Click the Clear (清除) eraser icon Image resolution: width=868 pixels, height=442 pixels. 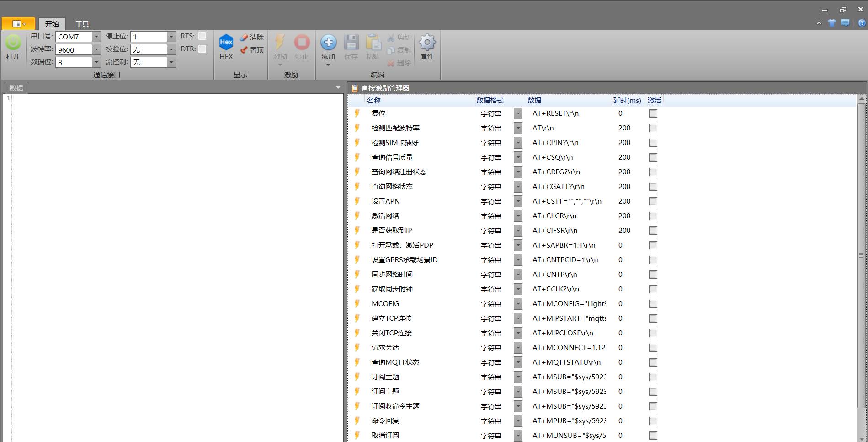pos(244,37)
